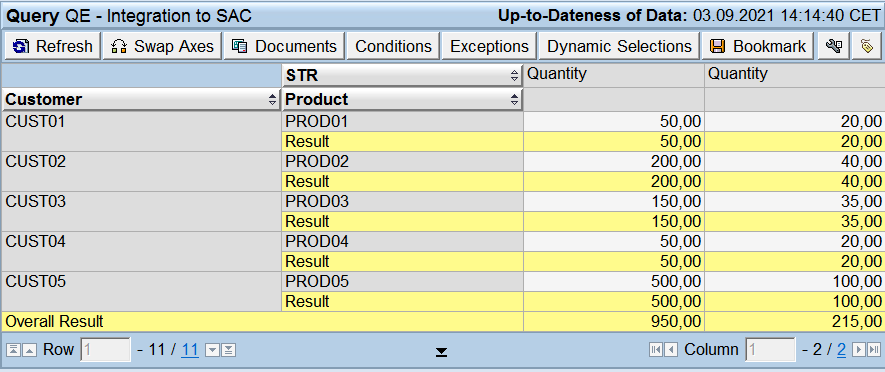
Task: Jump to last row arrow icon
Action: (x=228, y=350)
